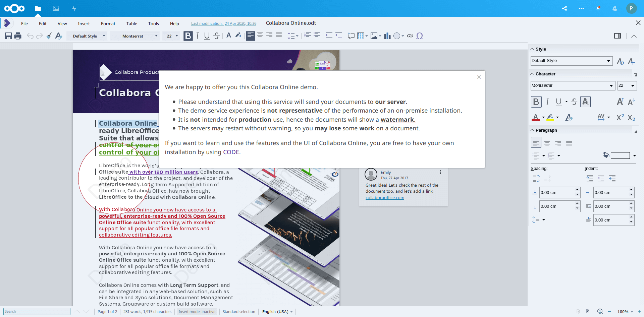Insert a special character
Screen dimensions: 644x317
420,36
